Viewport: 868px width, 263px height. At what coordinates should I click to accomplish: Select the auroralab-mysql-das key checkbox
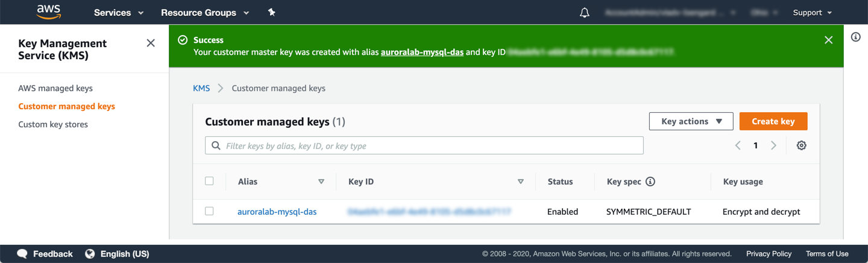coord(209,211)
